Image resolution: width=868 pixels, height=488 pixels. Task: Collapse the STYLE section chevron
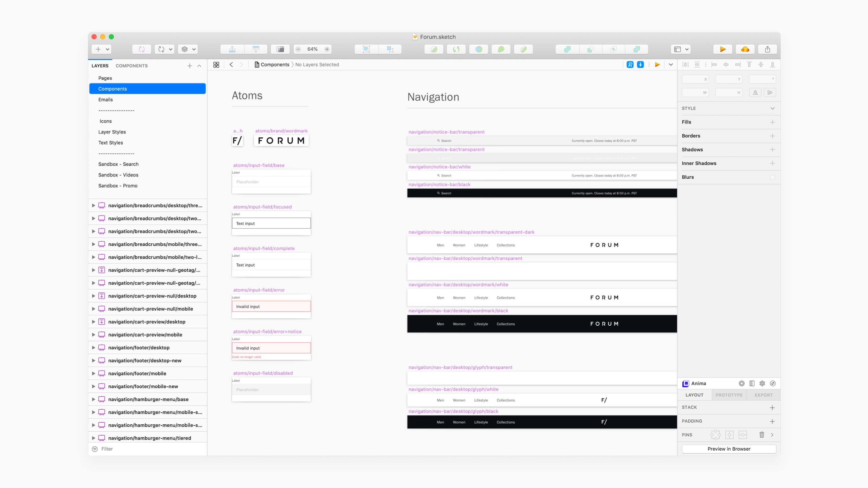coord(772,108)
